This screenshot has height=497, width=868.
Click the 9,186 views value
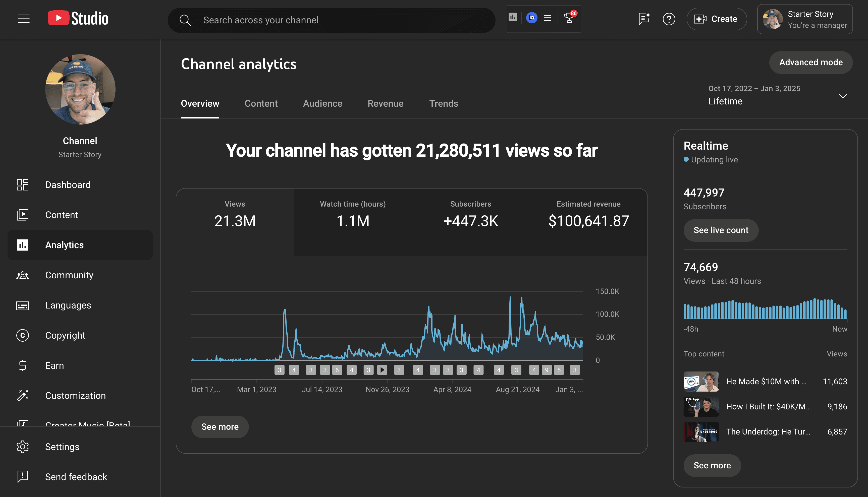tap(837, 407)
